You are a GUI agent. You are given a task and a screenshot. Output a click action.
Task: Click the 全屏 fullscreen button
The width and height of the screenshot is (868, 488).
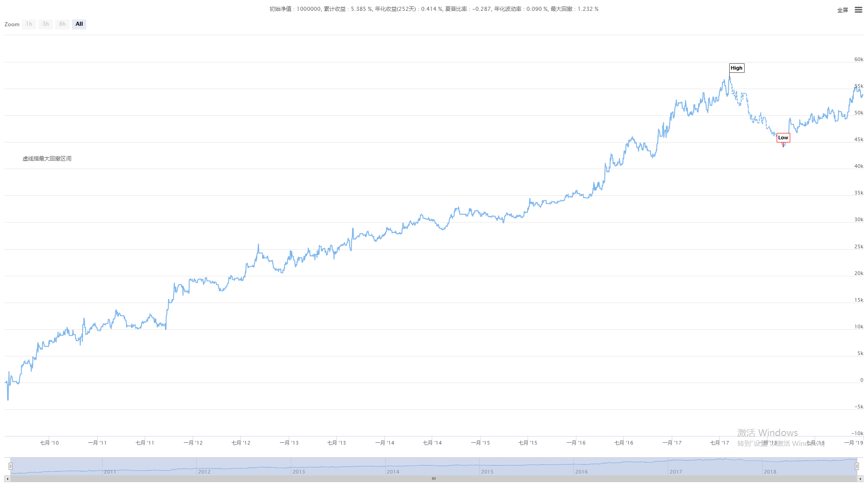[842, 10]
